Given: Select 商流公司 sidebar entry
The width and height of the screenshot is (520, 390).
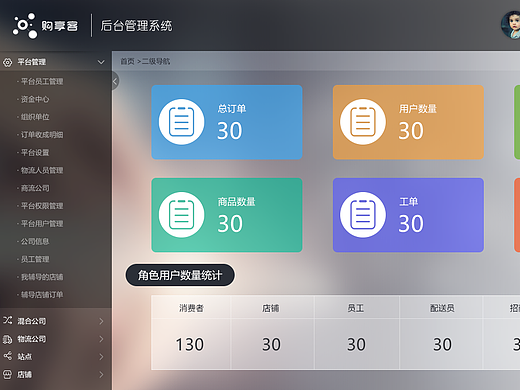Looking at the screenshot, I should (35, 188).
